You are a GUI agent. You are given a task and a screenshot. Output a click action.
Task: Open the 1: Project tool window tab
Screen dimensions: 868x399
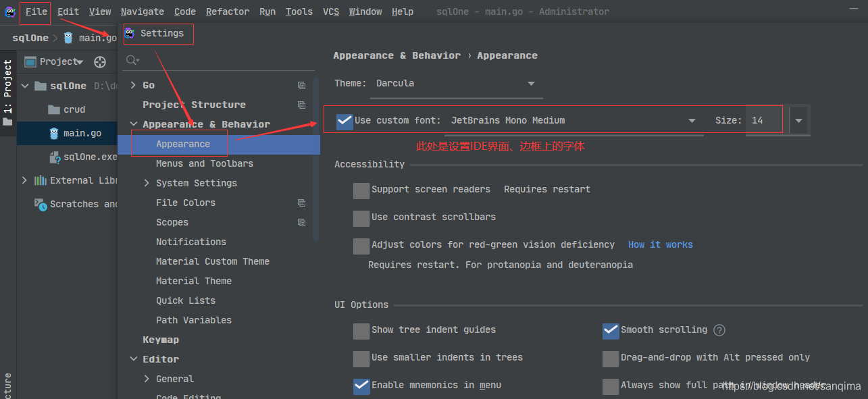tap(8, 93)
